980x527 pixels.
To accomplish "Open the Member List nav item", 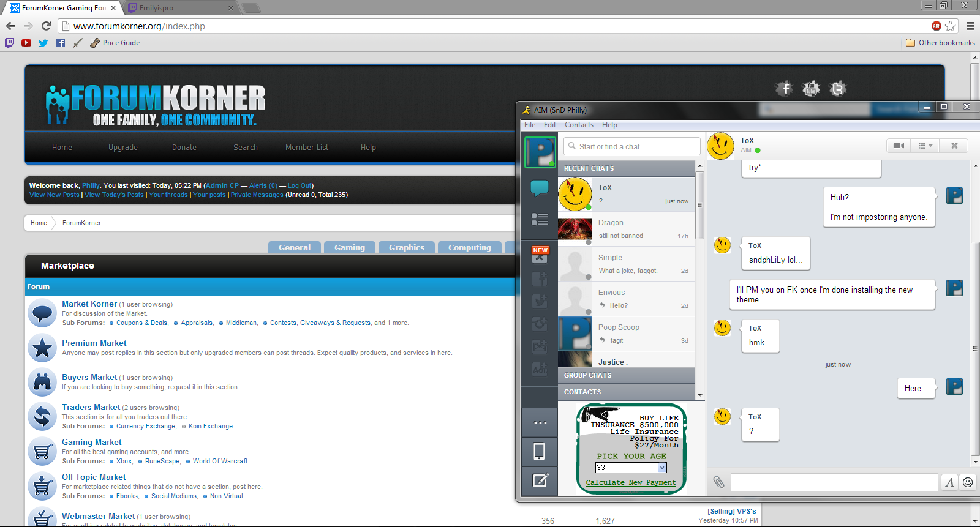I will click(307, 148).
